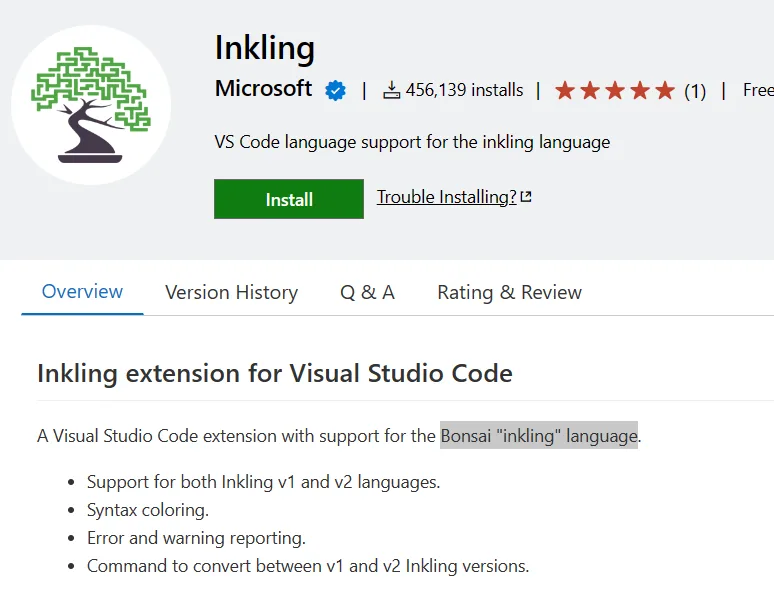The image size is (774, 592).
Task: Click the installs download icon
Action: [392, 91]
